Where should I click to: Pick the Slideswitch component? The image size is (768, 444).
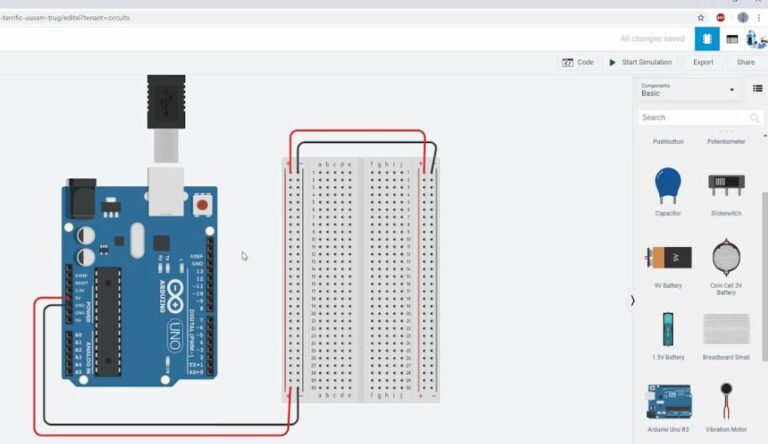(726, 186)
